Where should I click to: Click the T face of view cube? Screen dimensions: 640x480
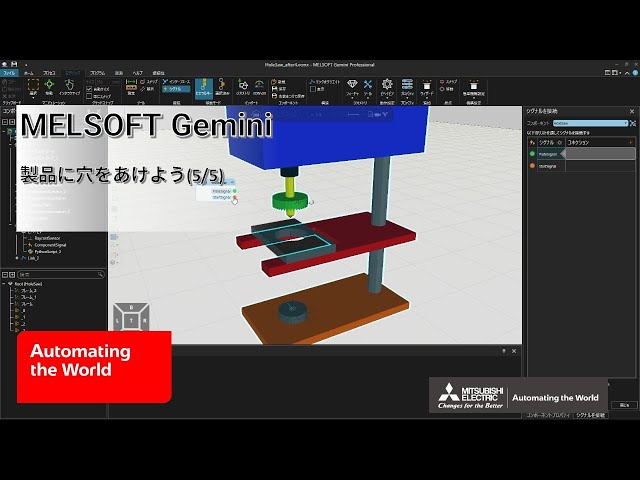[x=131, y=320]
